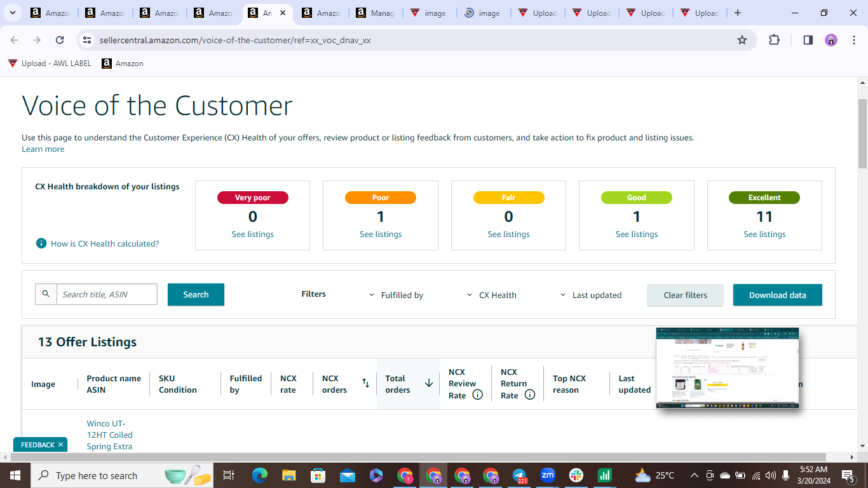Focus the Search title, ASIN field

pos(107,294)
